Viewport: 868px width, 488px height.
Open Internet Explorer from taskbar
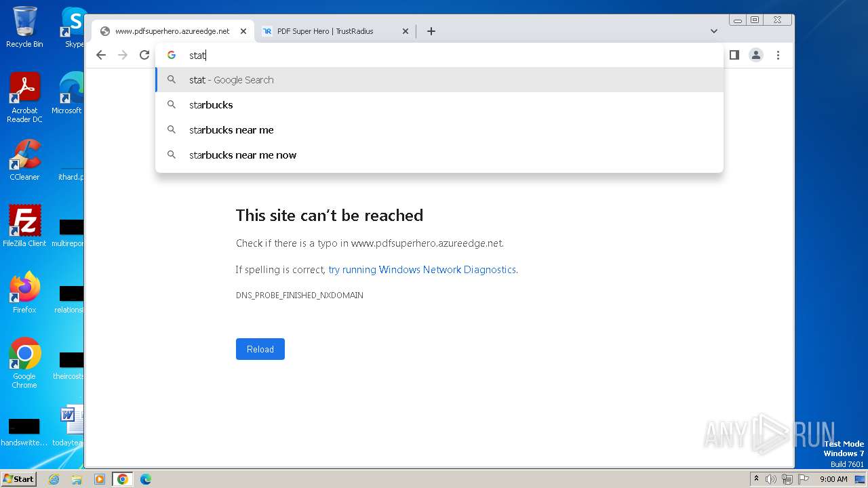pos(54,479)
